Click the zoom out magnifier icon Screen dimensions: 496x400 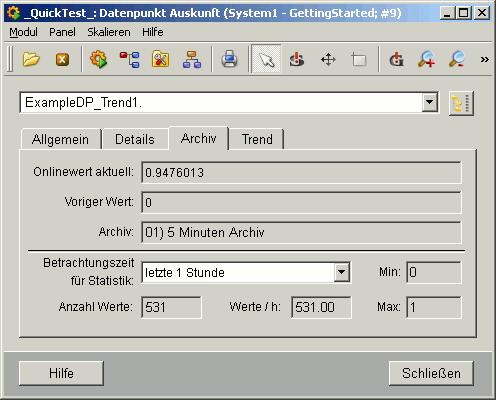tap(457, 60)
